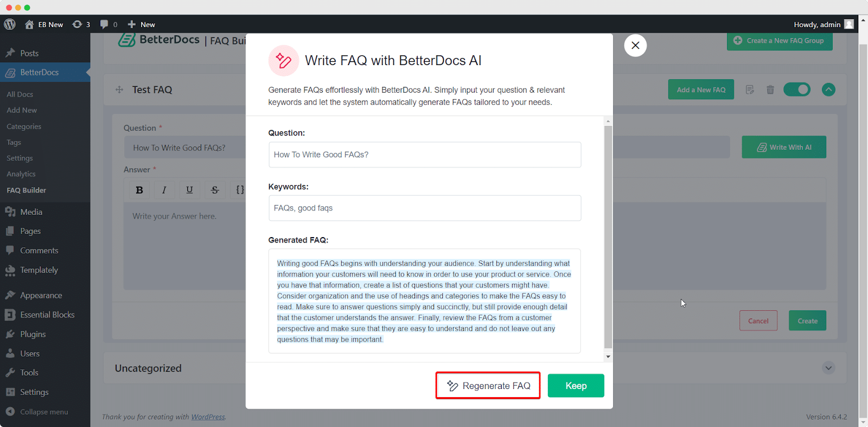Click the comments bubble icon in the admin bar
Screen dimensions: 868x427
coord(104,24)
